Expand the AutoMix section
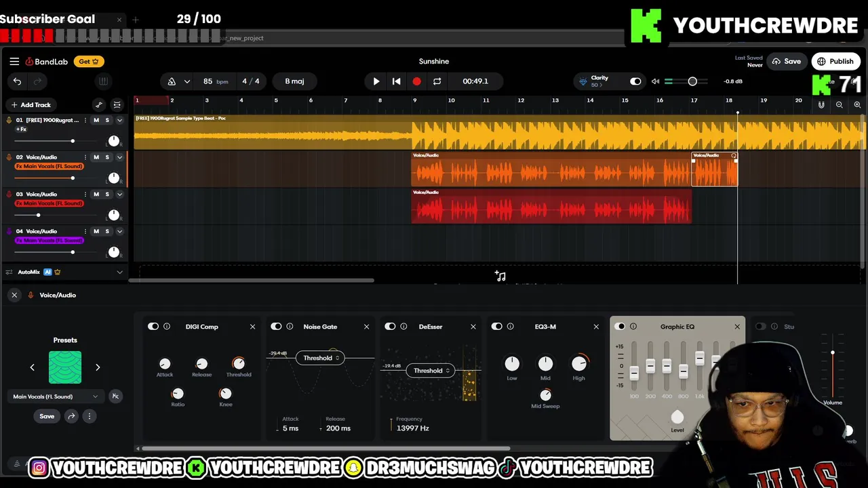This screenshot has width=868, height=488. click(x=119, y=272)
